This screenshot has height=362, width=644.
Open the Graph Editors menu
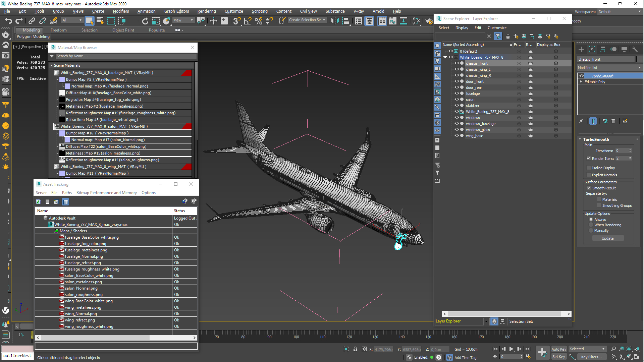(x=176, y=11)
